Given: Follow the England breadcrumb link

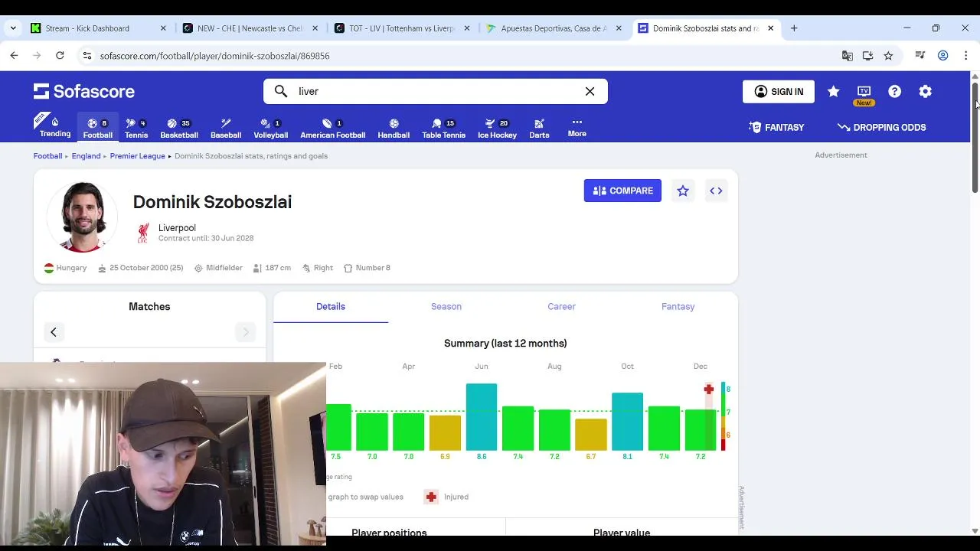Looking at the screenshot, I should tap(86, 155).
